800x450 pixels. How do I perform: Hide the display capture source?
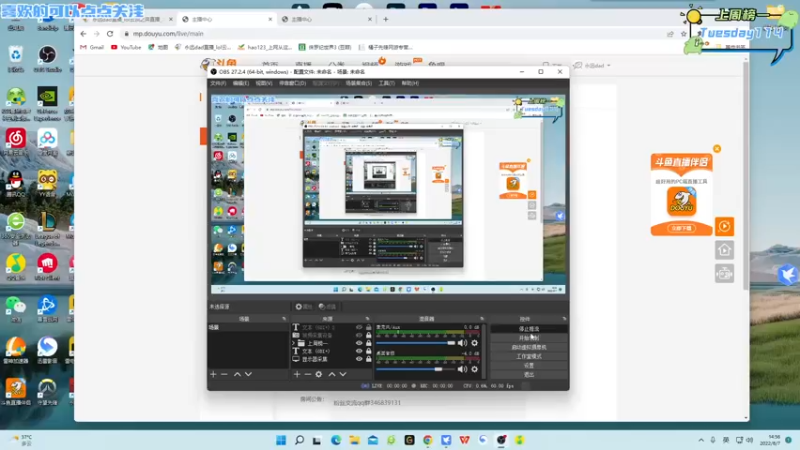point(359,359)
